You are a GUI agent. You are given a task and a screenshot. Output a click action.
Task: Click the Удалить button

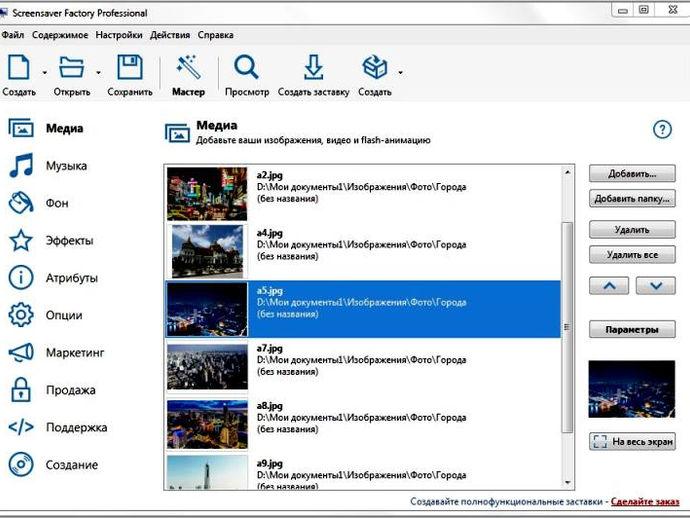coord(632,229)
